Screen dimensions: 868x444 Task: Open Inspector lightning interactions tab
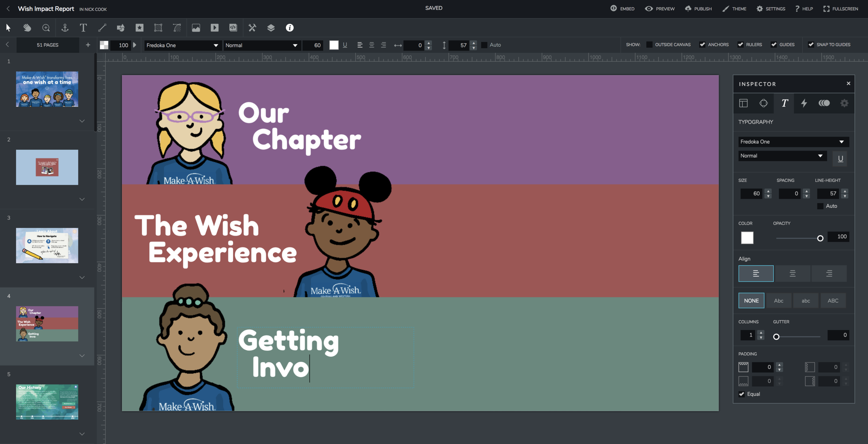coord(804,103)
